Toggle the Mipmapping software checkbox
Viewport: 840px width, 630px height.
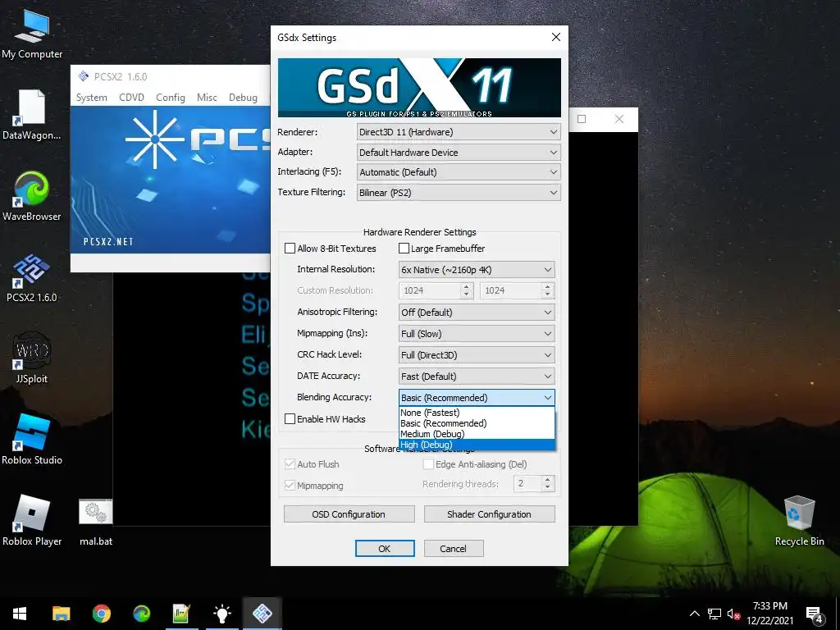[x=290, y=486]
